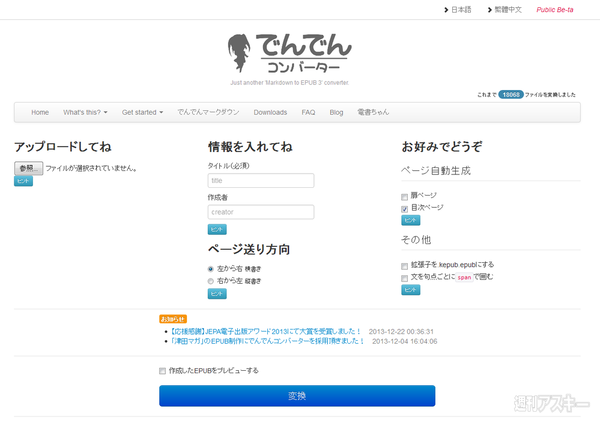Click the blue 変換 convert button

pyautogui.click(x=297, y=396)
